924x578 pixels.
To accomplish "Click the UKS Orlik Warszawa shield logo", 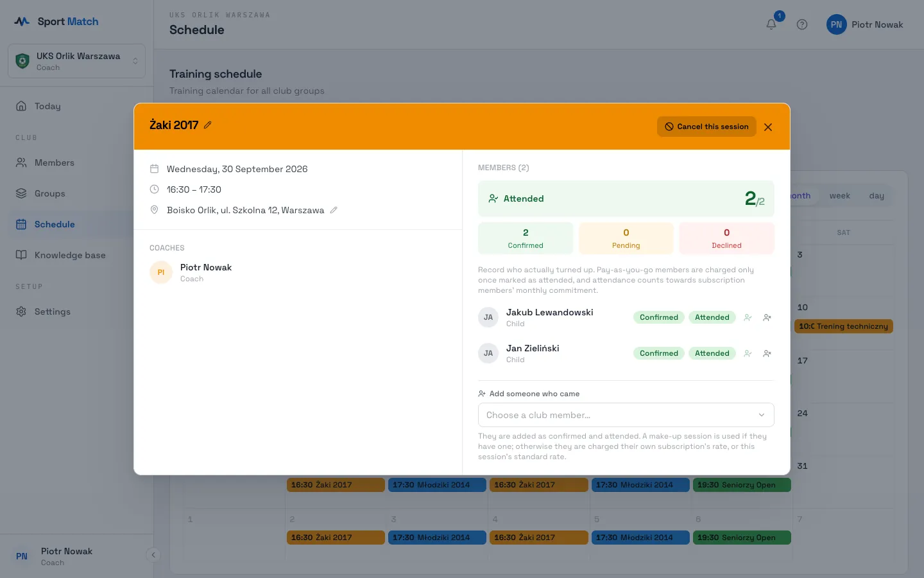I will tap(22, 61).
